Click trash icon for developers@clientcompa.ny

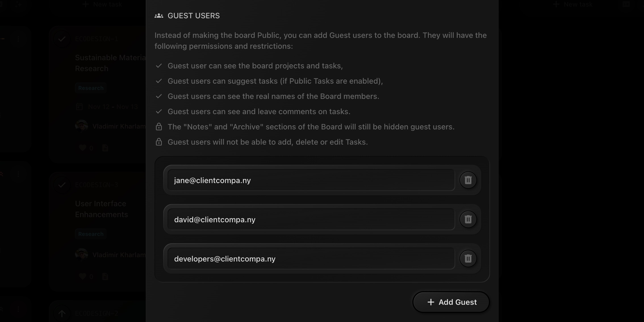(x=468, y=258)
